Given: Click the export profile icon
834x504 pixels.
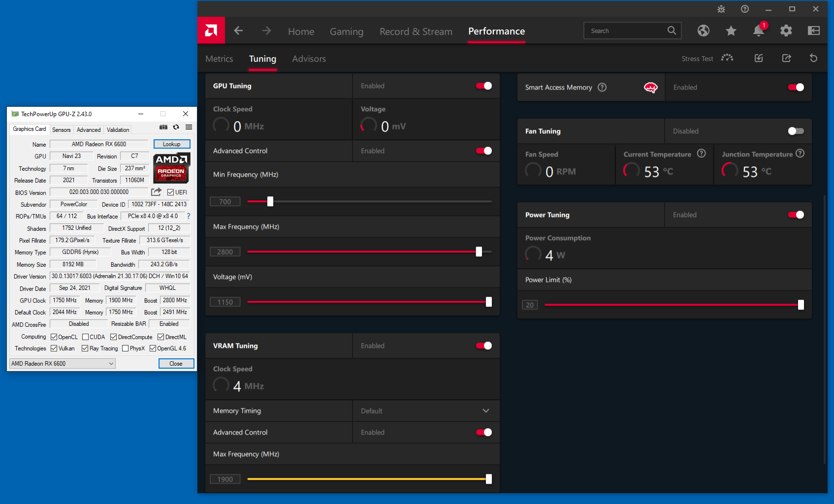Looking at the screenshot, I should (x=786, y=58).
